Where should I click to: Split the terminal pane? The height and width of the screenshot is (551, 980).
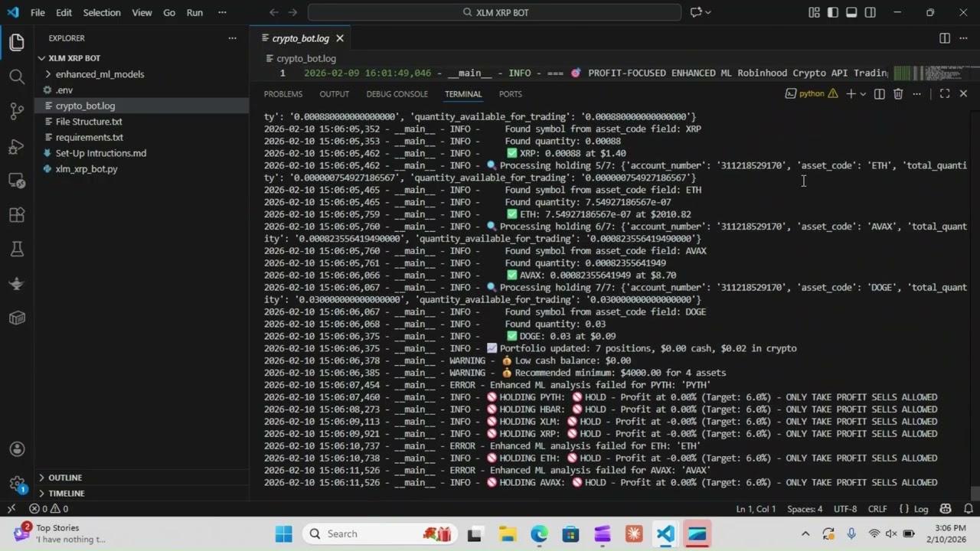879,93
